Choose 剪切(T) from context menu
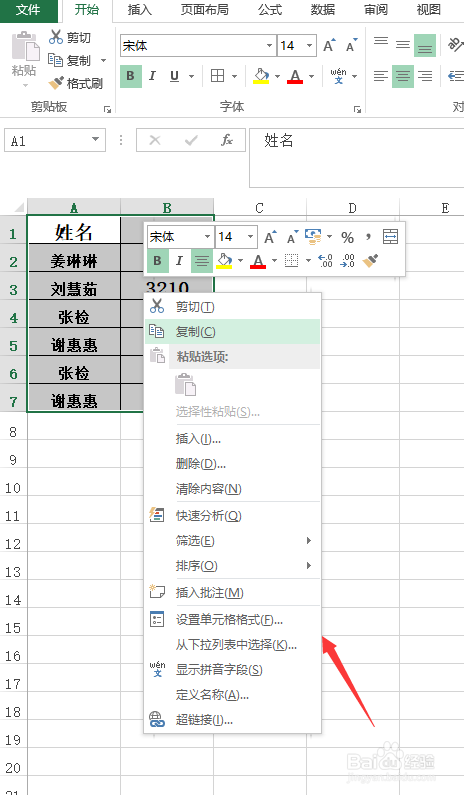Viewport: 464px width, 795px height. [x=232, y=307]
